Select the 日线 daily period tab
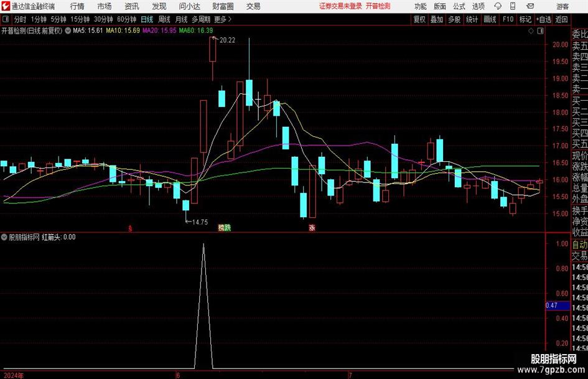Screen dimensions: 588x379 [x=147, y=19]
